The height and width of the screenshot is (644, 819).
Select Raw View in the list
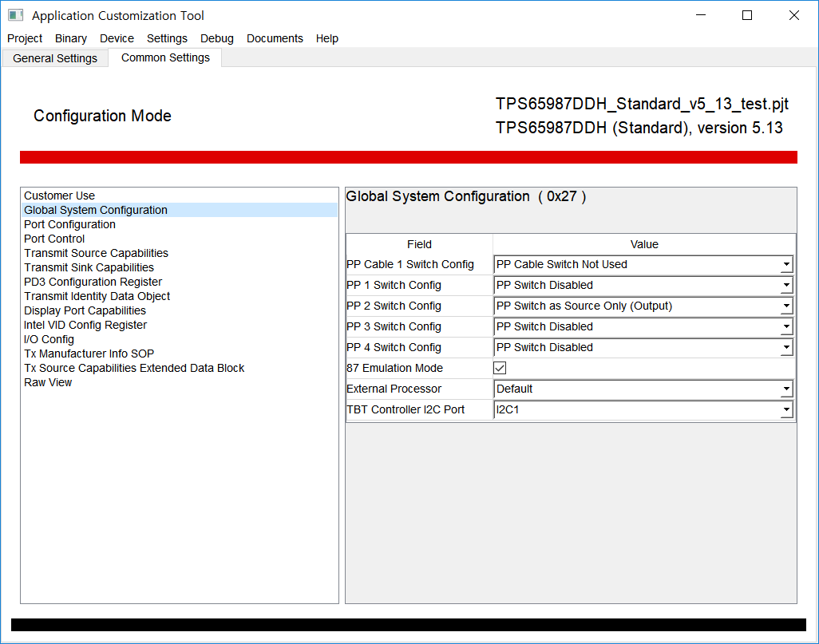(180, 382)
